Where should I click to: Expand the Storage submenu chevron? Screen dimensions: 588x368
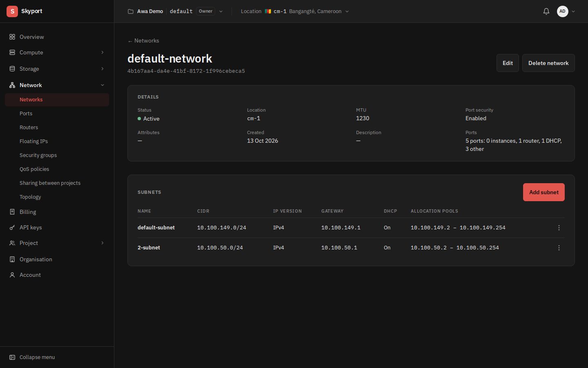click(x=102, y=69)
